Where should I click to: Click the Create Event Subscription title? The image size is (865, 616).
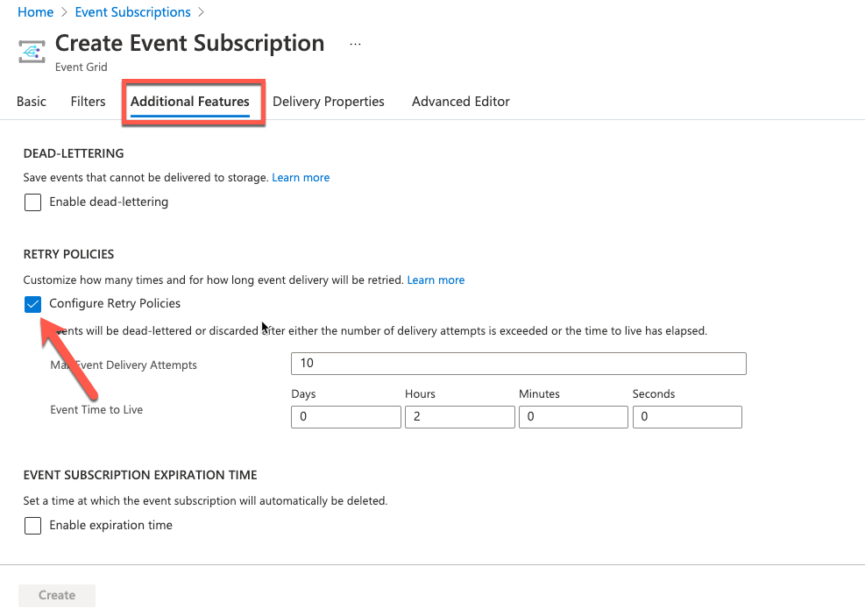click(190, 43)
